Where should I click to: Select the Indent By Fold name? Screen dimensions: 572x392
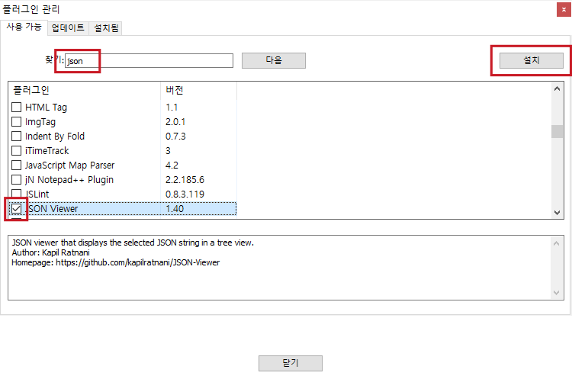(x=55, y=137)
